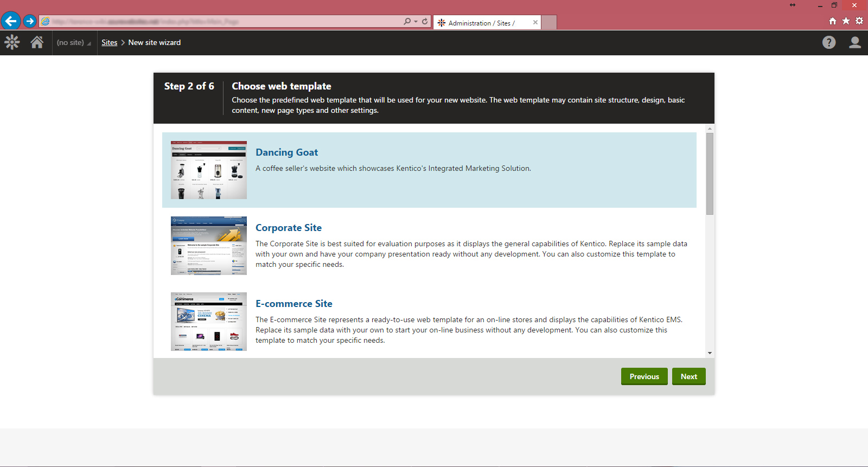
Task: Click the address bar search magnifier icon
Action: click(407, 21)
